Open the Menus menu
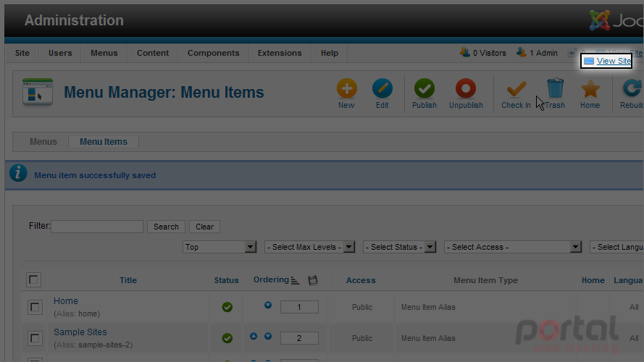The height and width of the screenshot is (362, 644). (104, 53)
